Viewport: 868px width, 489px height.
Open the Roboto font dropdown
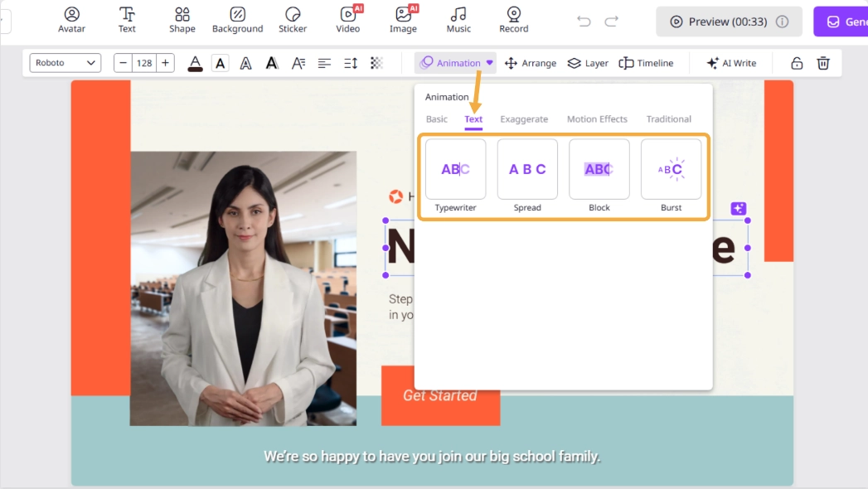65,63
